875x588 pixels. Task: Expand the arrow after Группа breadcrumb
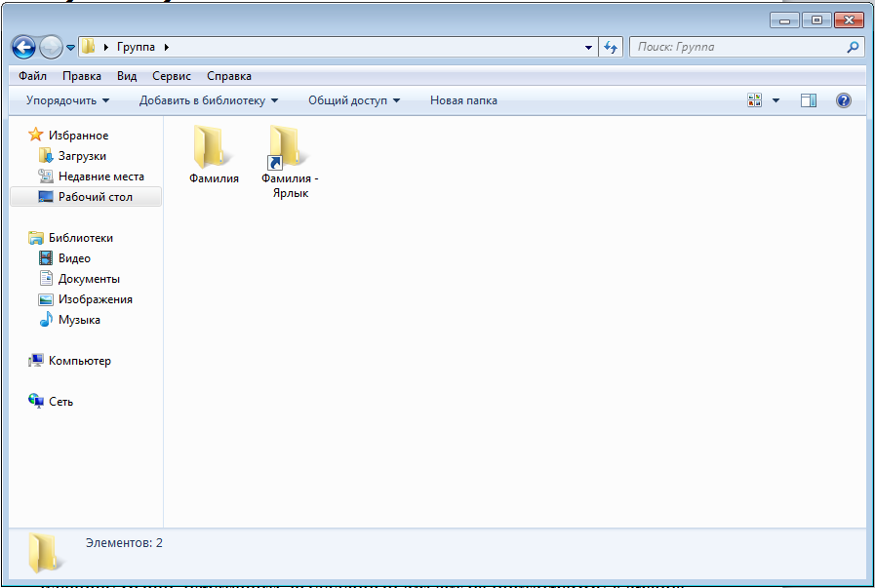[166, 48]
